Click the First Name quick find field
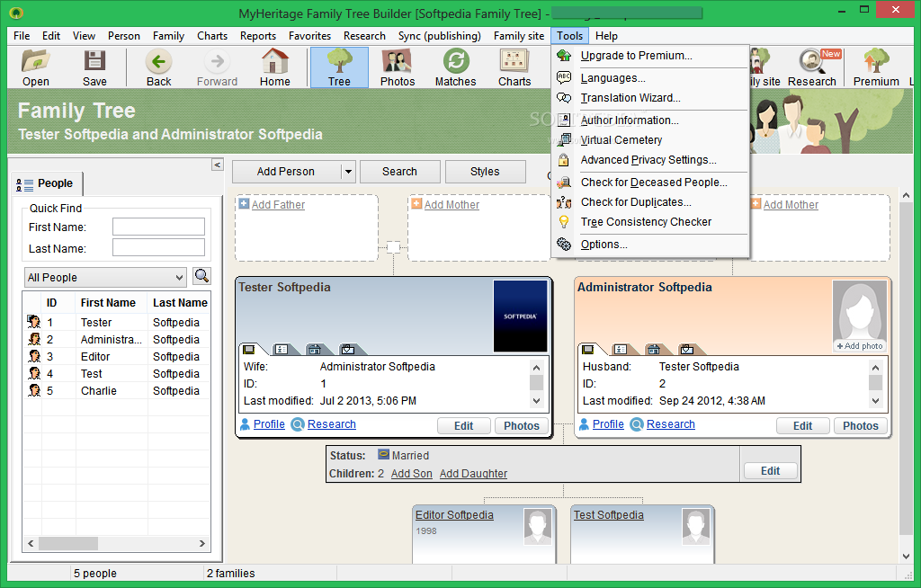This screenshot has height=588, width=921. coord(158,227)
